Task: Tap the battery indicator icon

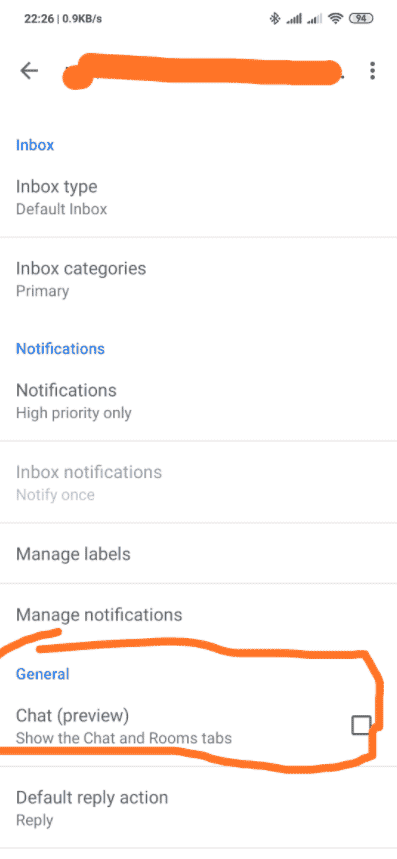Action: point(360,19)
